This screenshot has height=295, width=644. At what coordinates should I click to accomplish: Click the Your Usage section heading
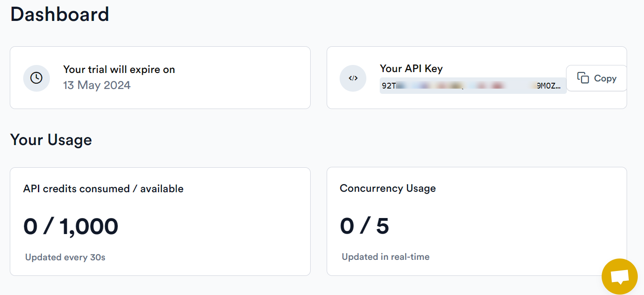click(x=51, y=140)
